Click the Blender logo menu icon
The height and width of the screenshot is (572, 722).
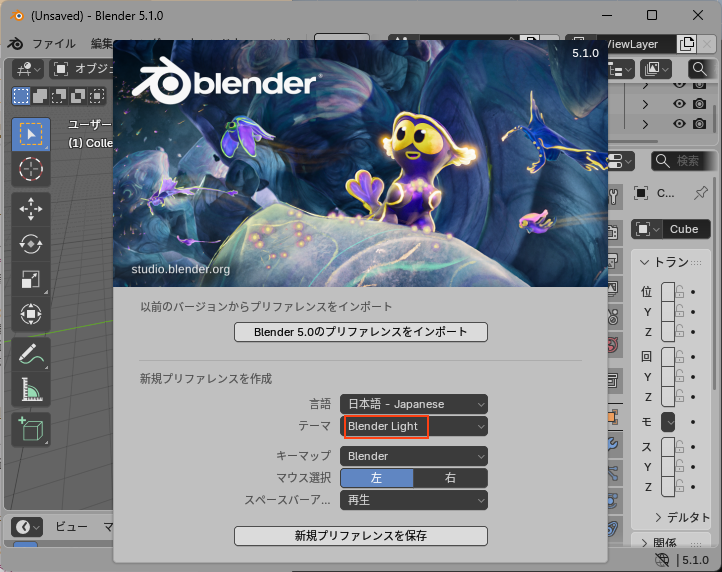point(15,44)
